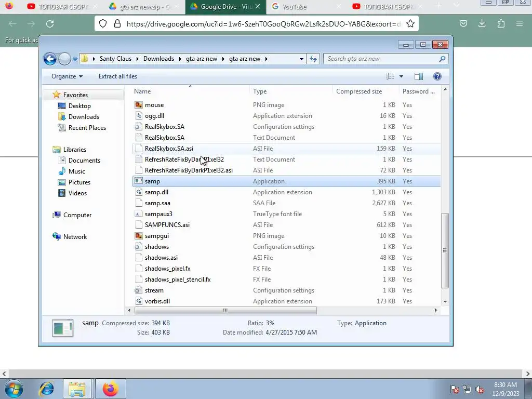Open Music library
Image resolution: width=532 pixels, height=399 pixels.
click(77, 171)
